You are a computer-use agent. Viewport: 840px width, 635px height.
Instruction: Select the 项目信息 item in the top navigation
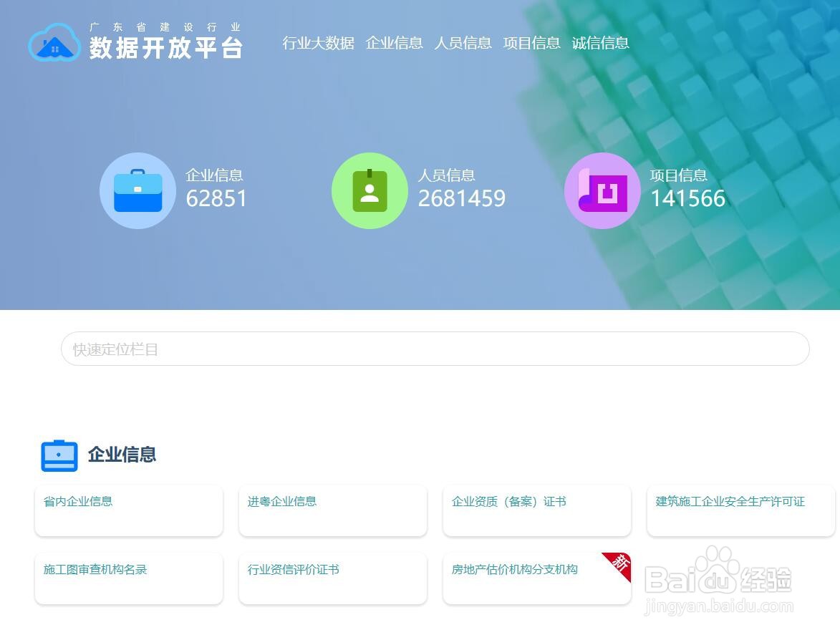tap(531, 43)
